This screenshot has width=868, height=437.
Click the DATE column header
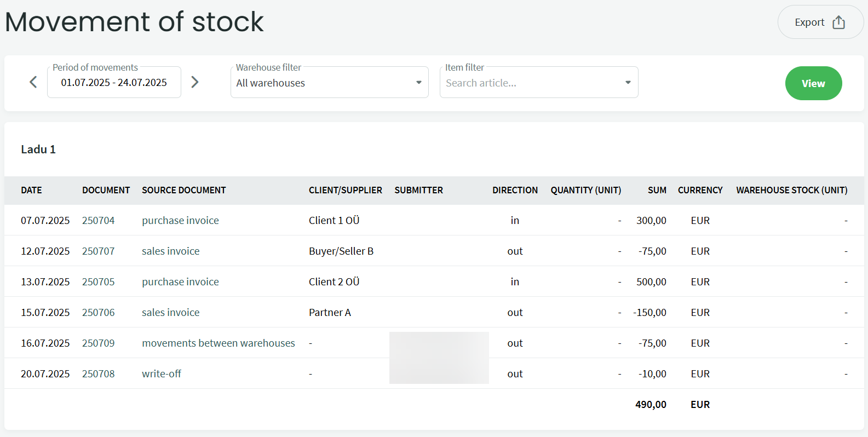pos(31,191)
